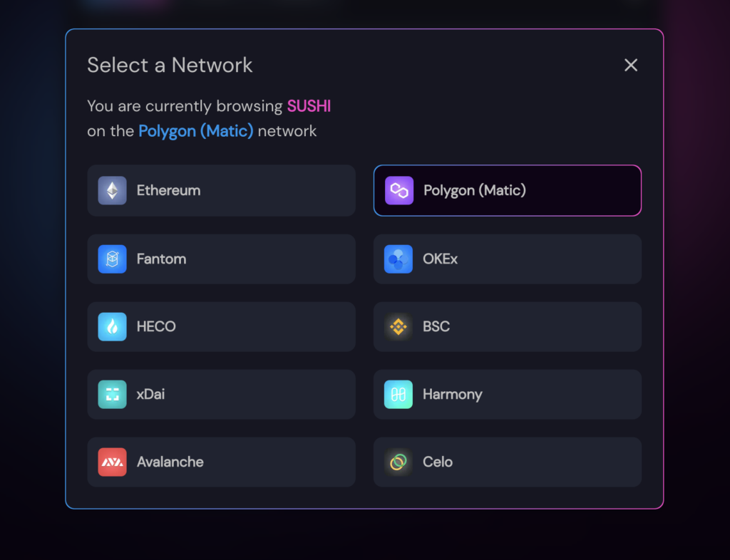The width and height of the screenshot is (730, 560).
Task: Switch to the Ethereum network
Action: point(221,190)
